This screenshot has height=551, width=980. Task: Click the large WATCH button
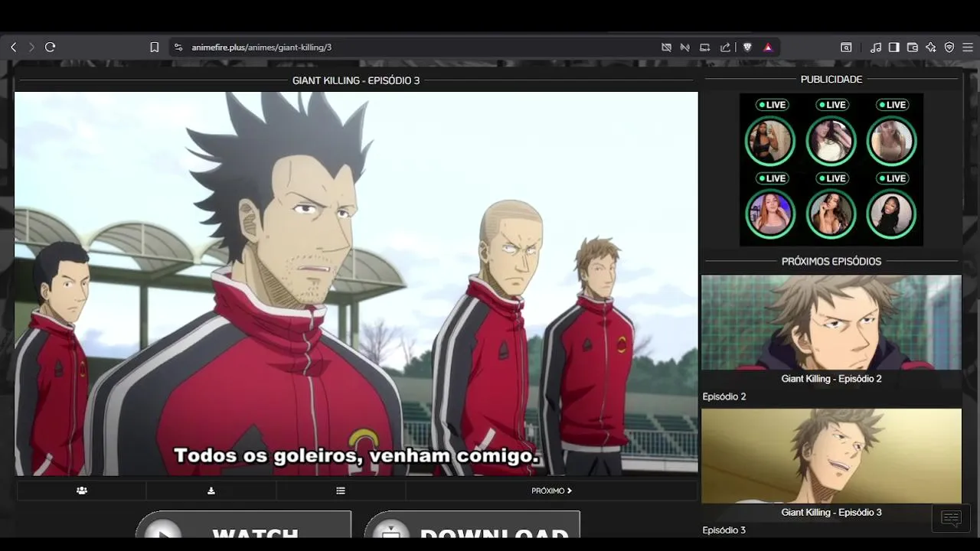(x=243, y=525)
